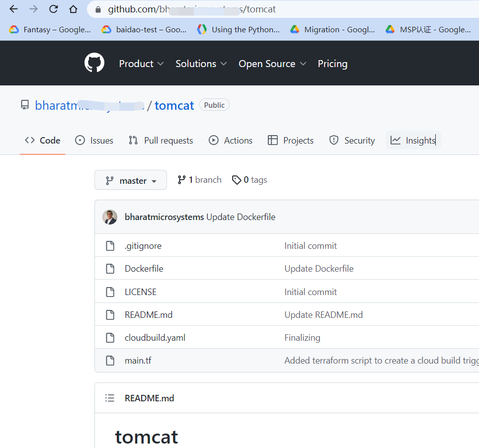Open the Fantasy – Google bookmark
Viewport: 479px width, 448px height.
(50, 30)
